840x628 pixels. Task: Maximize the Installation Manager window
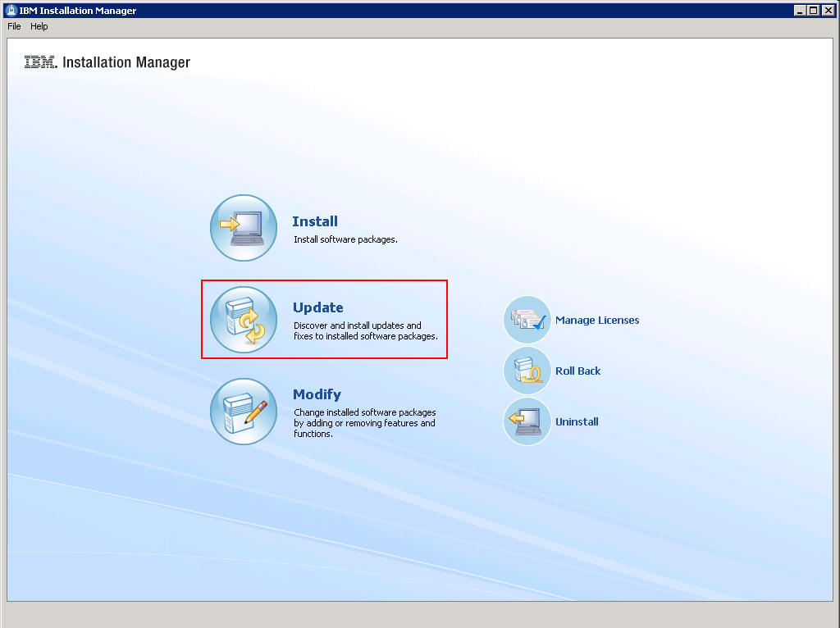(813, 10)
